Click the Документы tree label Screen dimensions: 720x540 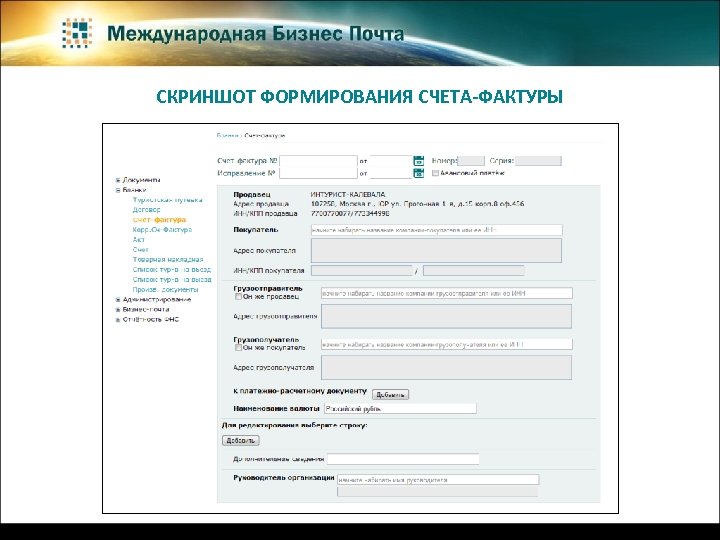coord(141,180)
